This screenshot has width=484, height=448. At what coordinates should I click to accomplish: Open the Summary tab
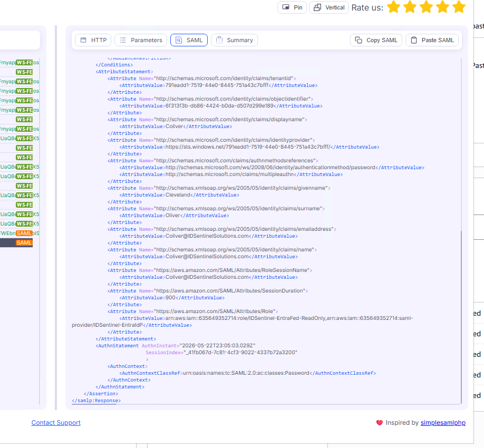point(234,40)
